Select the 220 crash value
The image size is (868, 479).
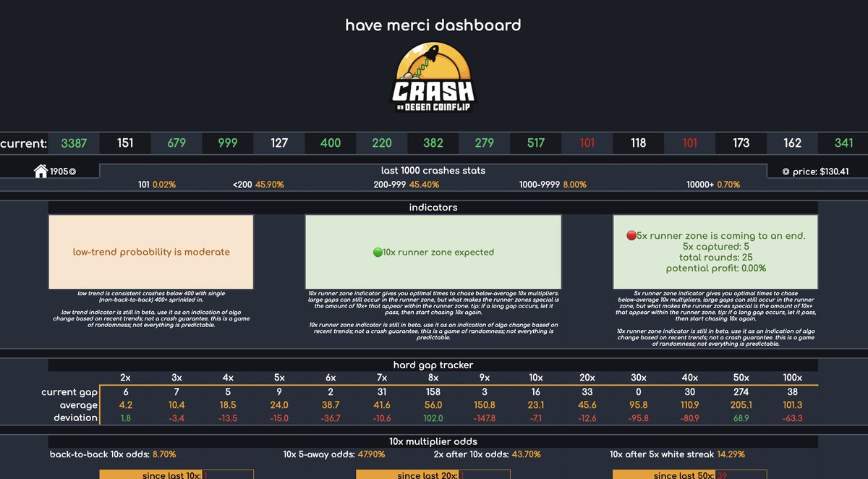pos(382,143)
